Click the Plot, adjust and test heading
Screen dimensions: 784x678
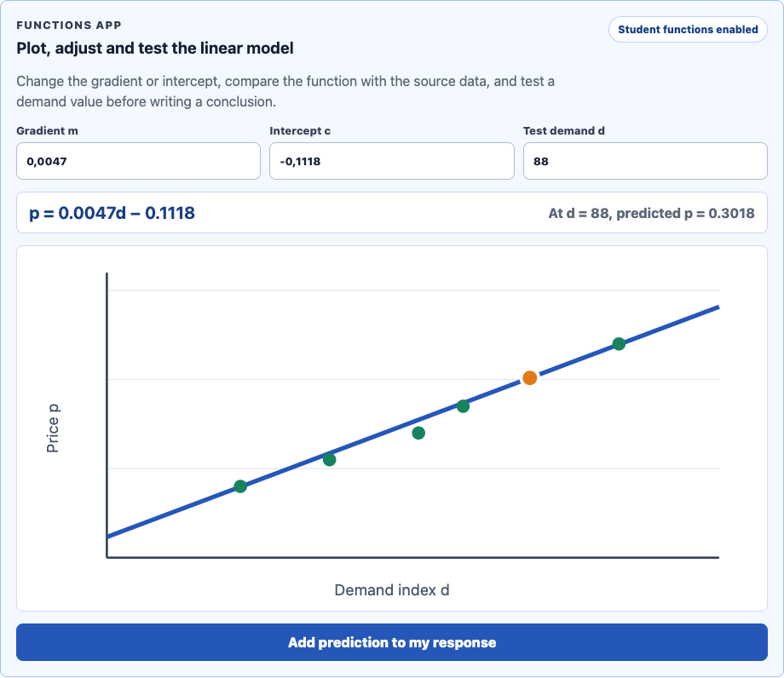point(155,48)
